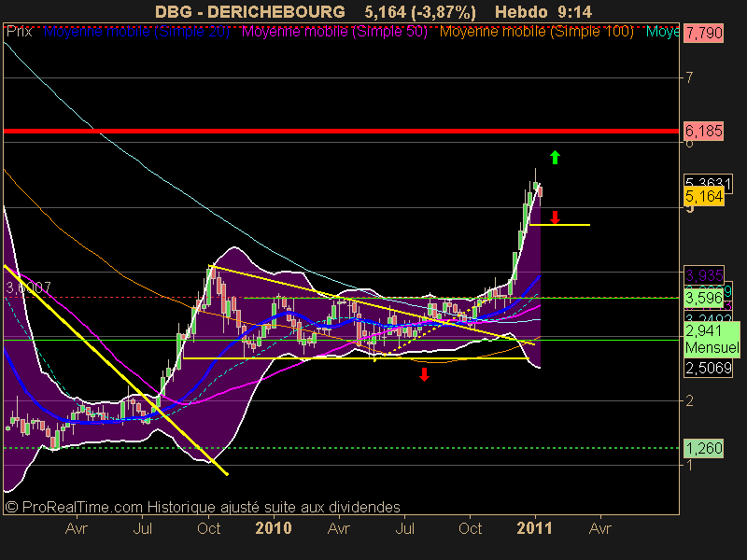Click the '2011' year label on the time axis
The width and height of the screenshot is (747, 560).
(x=534, y=528)
